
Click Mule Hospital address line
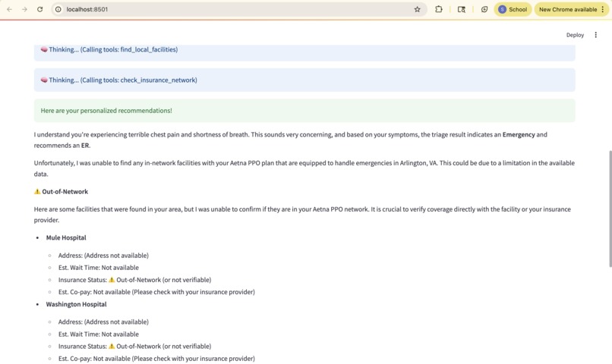103,256
